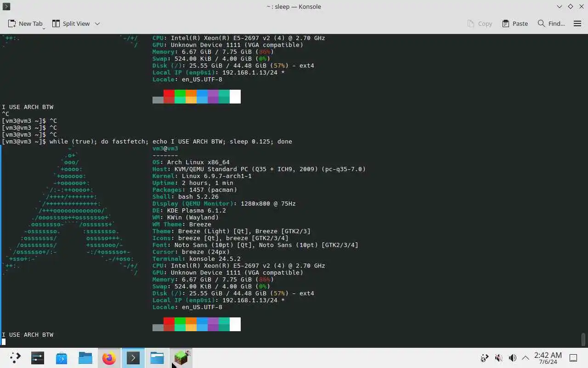Viewport: 588px width, 368px height.
Task: Expand the Split View dropdown chevron
Action: click(97, 23)
